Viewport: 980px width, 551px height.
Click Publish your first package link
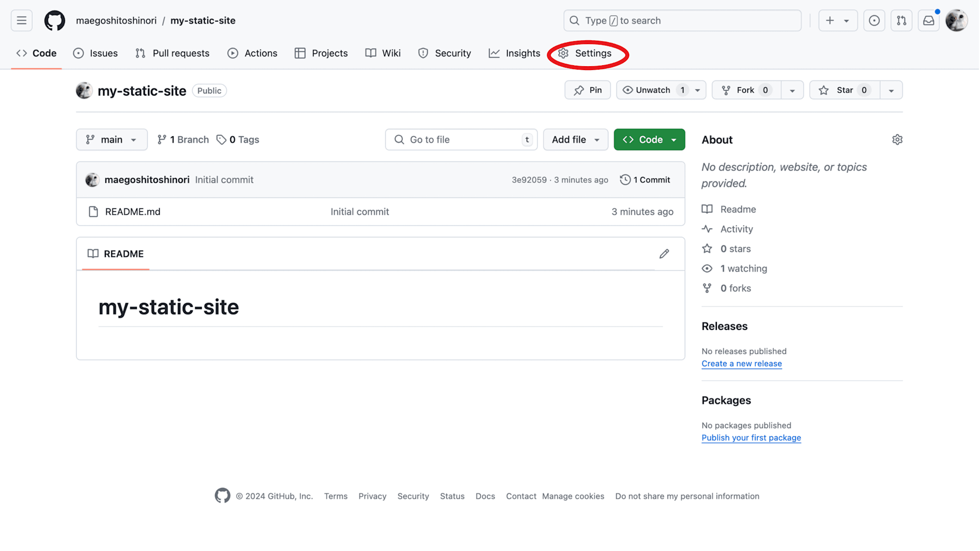[751, 437]
